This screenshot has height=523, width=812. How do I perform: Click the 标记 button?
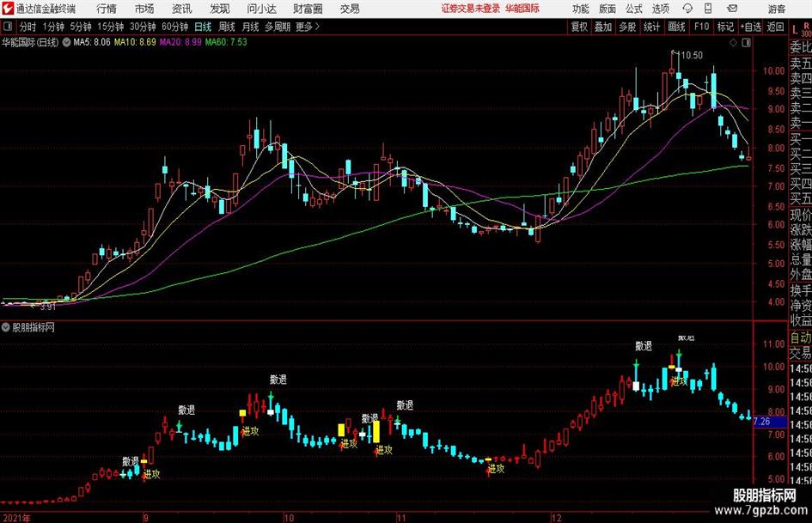coord(725,27)
